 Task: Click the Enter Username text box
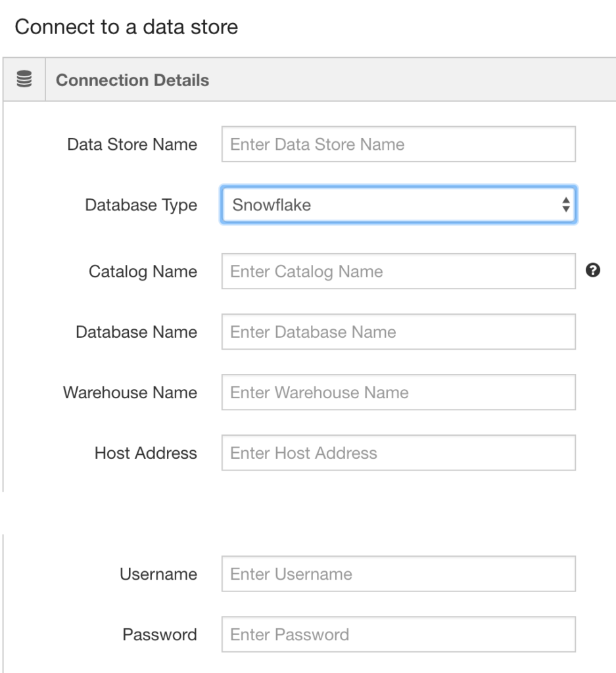(x=399, y=574)
